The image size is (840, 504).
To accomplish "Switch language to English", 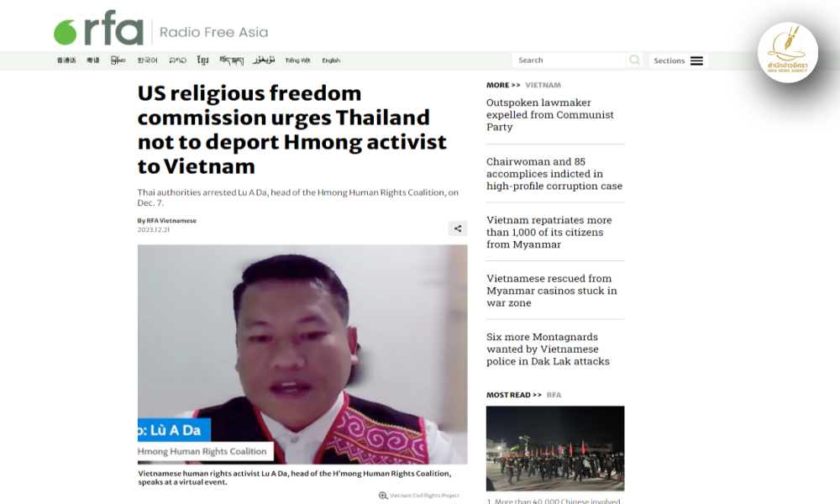I will (330, 60).
